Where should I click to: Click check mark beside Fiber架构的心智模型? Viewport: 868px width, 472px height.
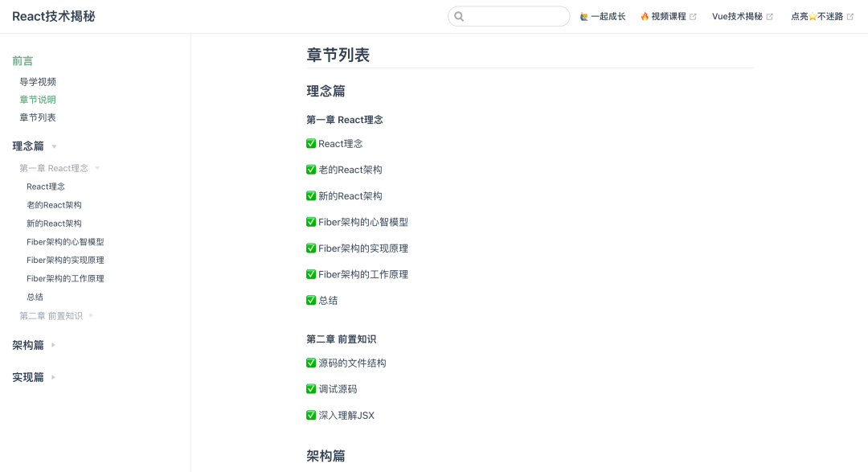[x=311, y=222]
